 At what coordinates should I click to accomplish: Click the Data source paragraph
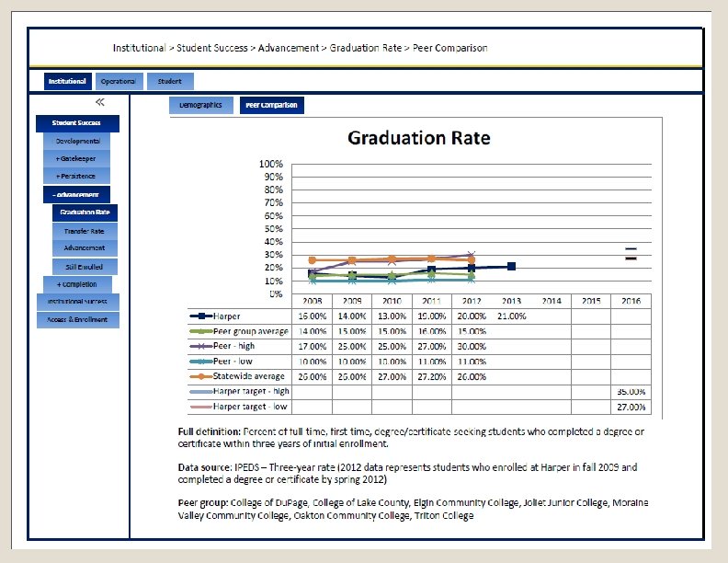click(x=407, y=474)
